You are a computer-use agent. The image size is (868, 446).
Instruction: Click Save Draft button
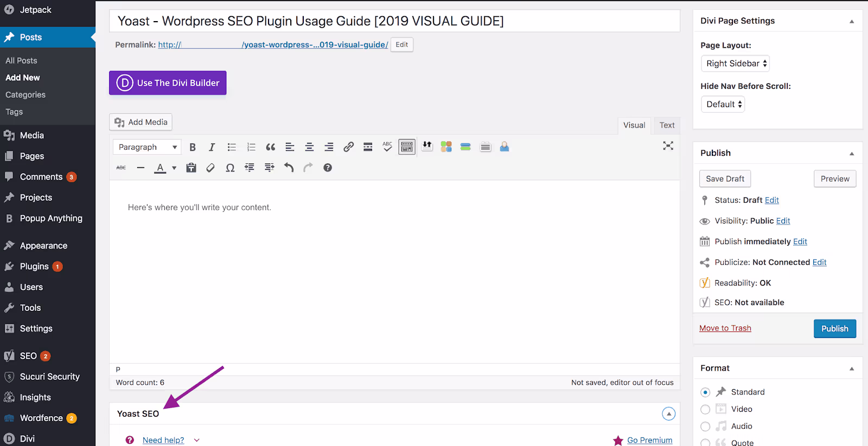[725, 179]
